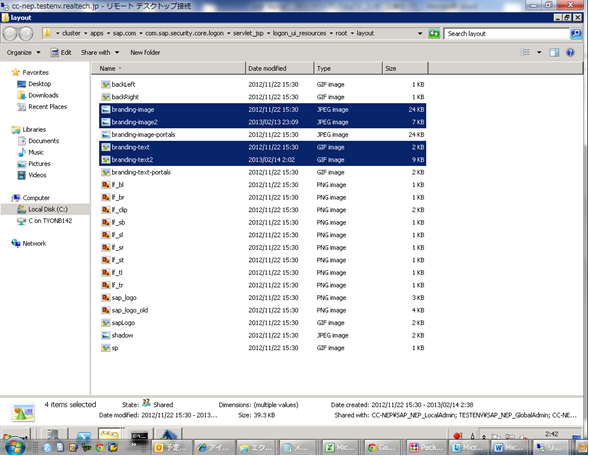Click the lf_clip PNG file icon
This screenshot has width=589, height=456.
point(106,210)
